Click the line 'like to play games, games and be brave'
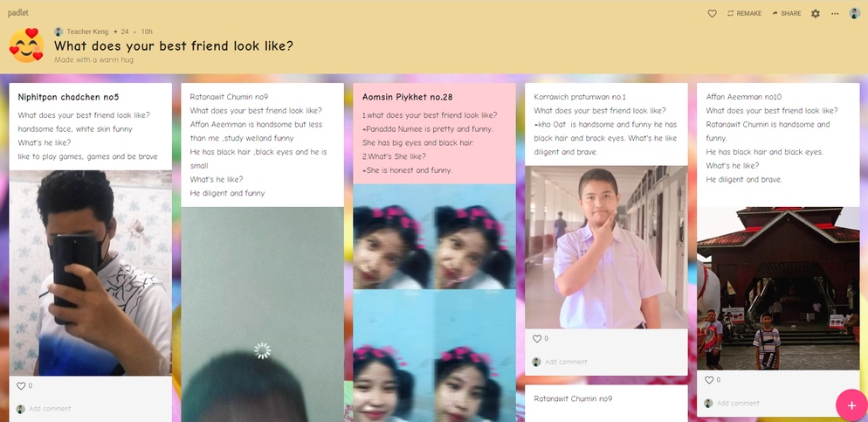 pos(87,156)
